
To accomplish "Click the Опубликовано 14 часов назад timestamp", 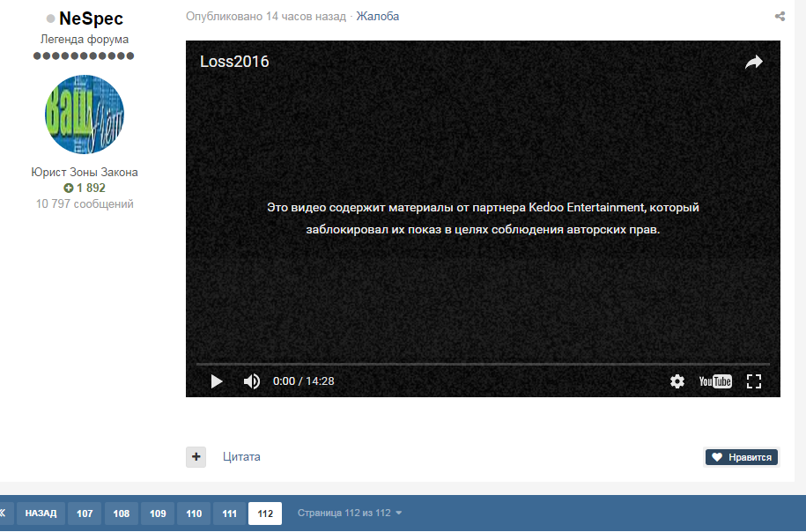I will pos(266,17).
